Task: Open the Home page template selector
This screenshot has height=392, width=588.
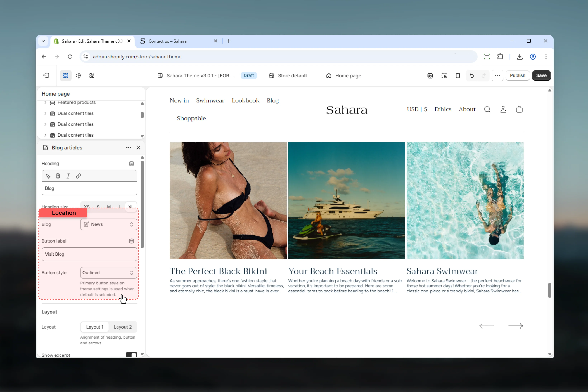Action: (x=344, y=75)
